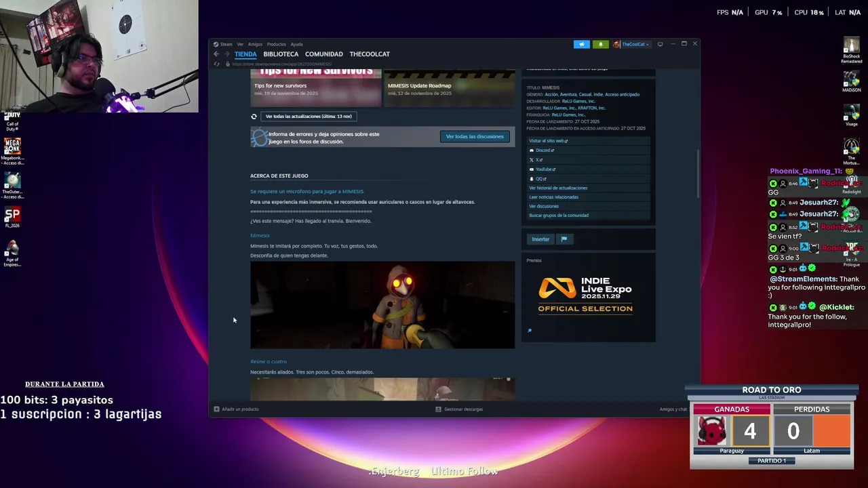
Task: Open Ver historial de actualizaciones link
Action: click(x=558, y=188)
